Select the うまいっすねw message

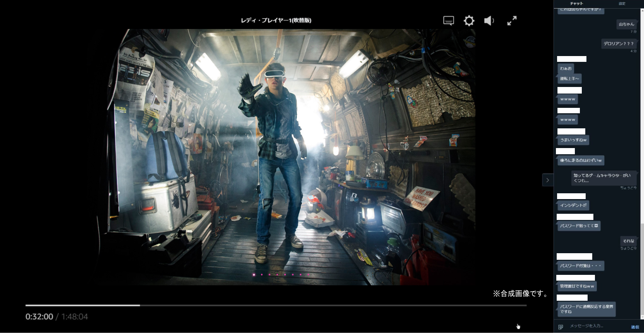[573, 140]
